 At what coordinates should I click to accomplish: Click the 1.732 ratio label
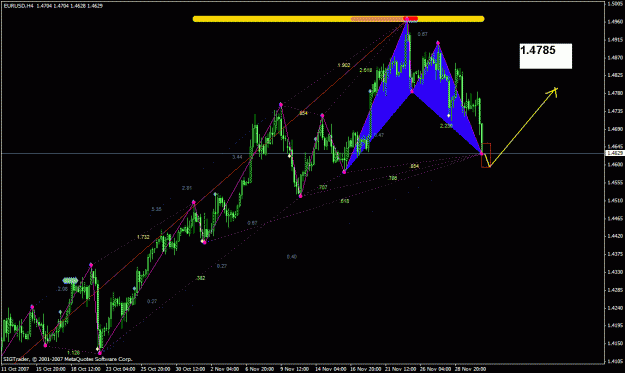click(x=143, y=237)
